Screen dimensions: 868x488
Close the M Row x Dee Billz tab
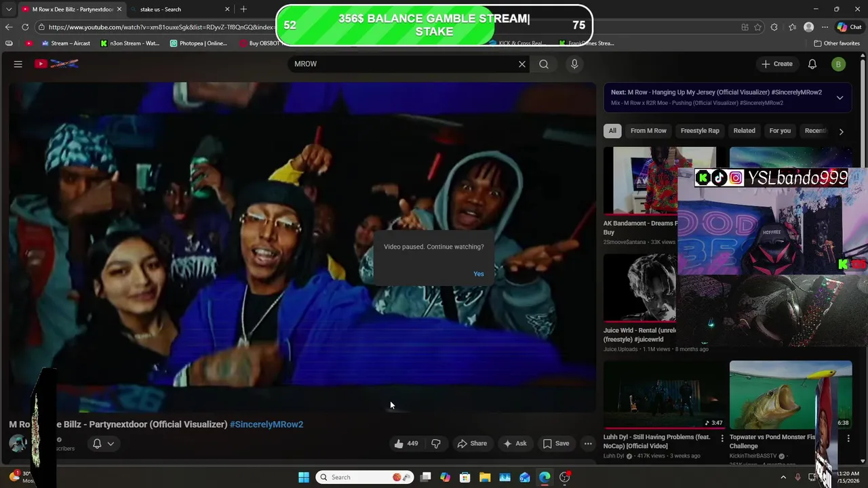pos(119,9)
